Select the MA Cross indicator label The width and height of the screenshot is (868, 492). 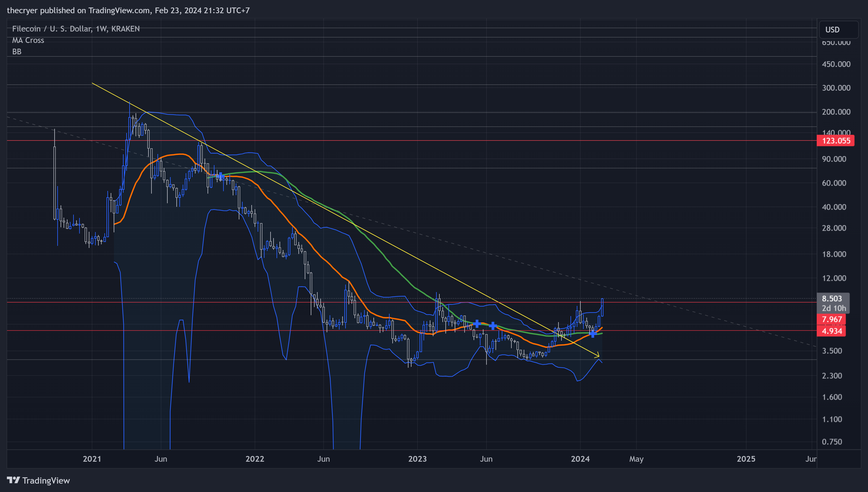click(28, 40)
